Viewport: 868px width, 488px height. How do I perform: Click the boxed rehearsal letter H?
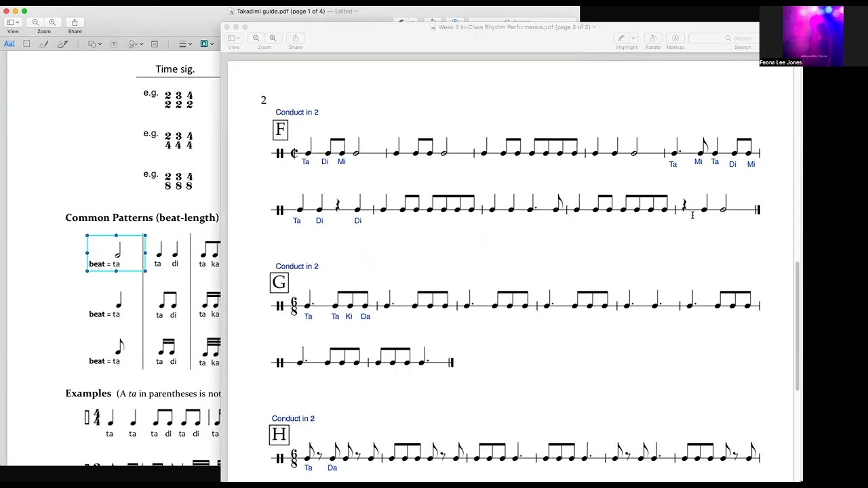279,434
